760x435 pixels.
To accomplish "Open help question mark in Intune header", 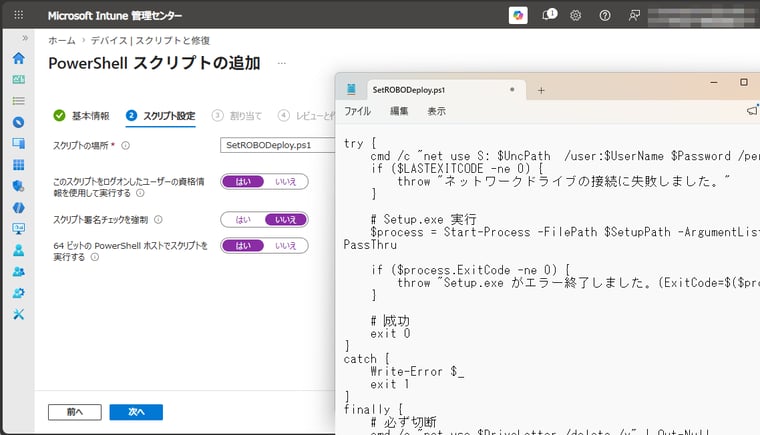I will pos(604,16).
